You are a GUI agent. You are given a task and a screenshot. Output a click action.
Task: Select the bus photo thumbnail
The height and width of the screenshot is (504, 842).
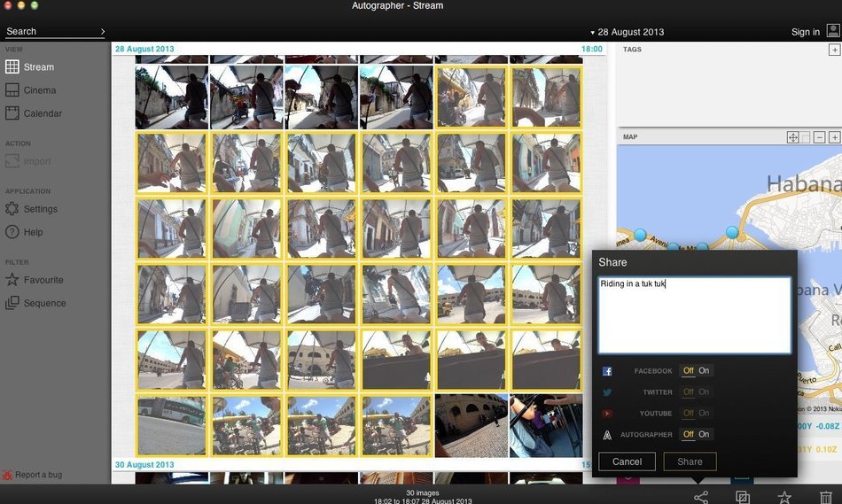click(171, 426)
